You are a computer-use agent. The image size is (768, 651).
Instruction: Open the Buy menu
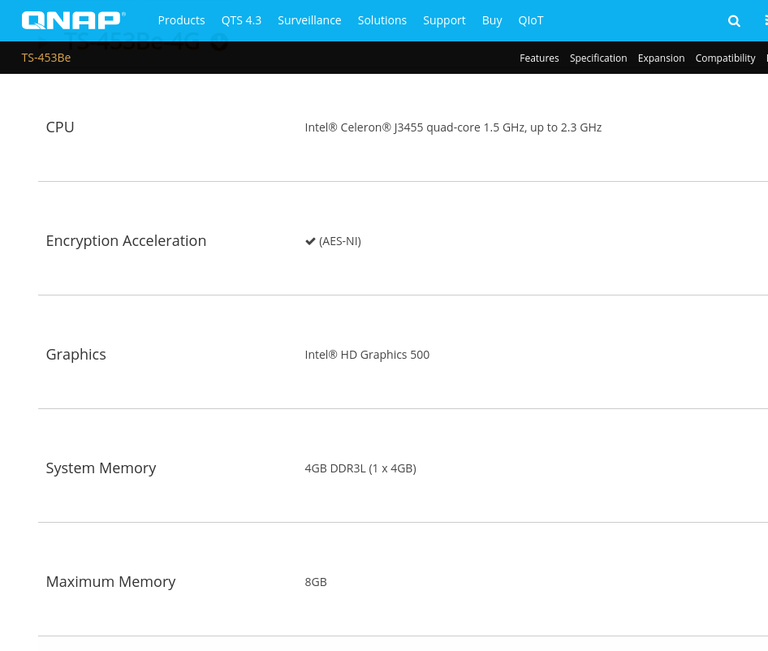coord(492,21)
